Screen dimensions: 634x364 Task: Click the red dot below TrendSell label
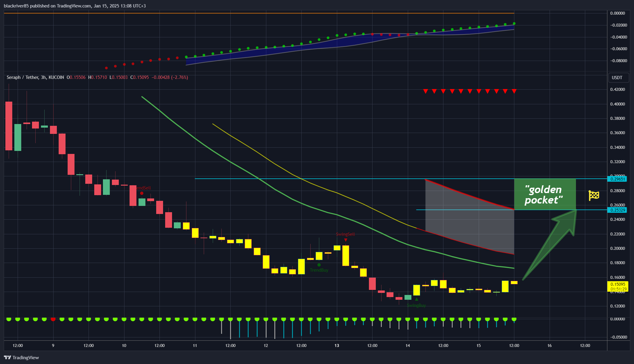click(142, 193)
